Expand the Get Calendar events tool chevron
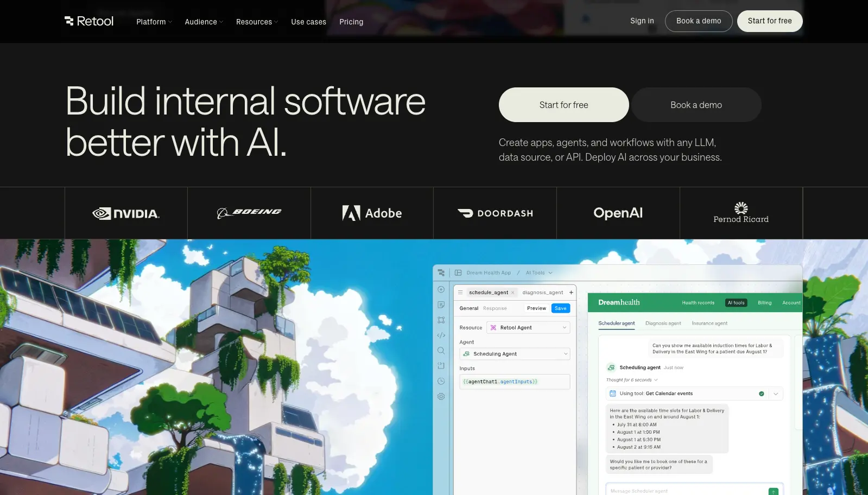868x495 pixels. point(776,394)
